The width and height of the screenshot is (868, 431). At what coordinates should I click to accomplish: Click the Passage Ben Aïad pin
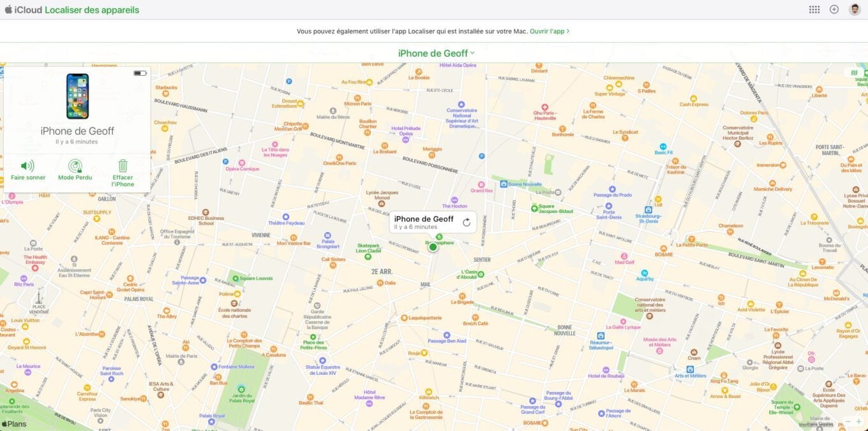point(446,335)
